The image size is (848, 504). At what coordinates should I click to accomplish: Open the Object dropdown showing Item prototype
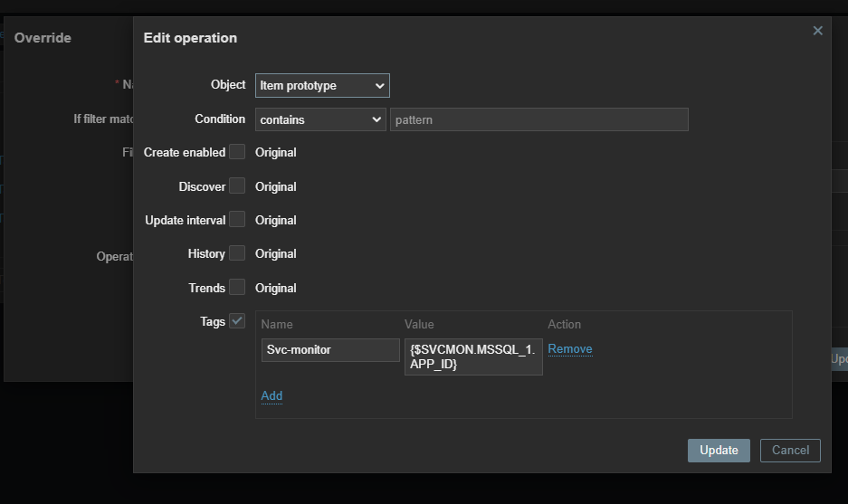coord(322,85)
